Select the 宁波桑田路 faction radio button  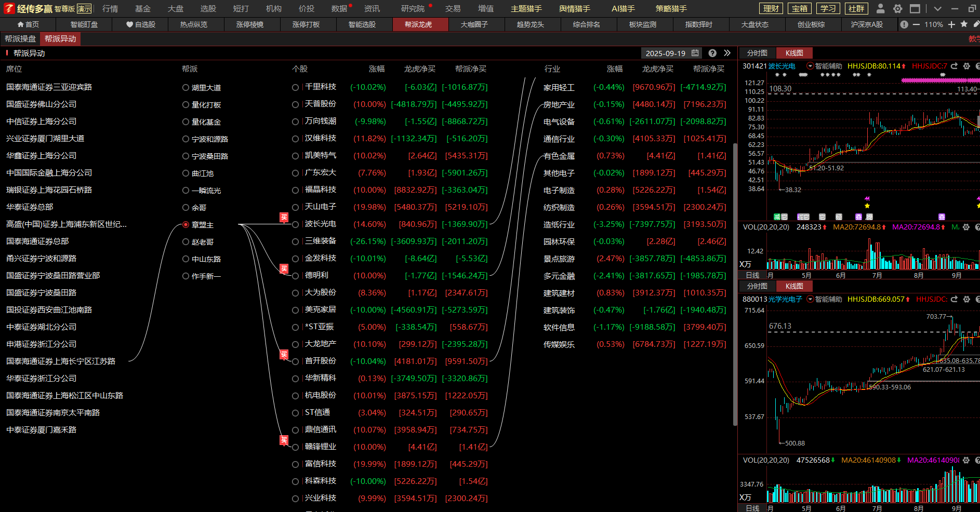[x=186, y=156]
